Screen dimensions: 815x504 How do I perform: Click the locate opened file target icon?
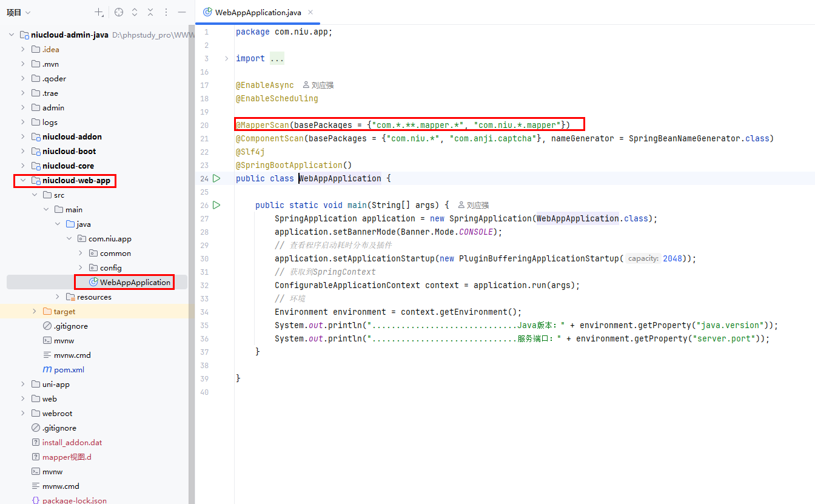119,12
